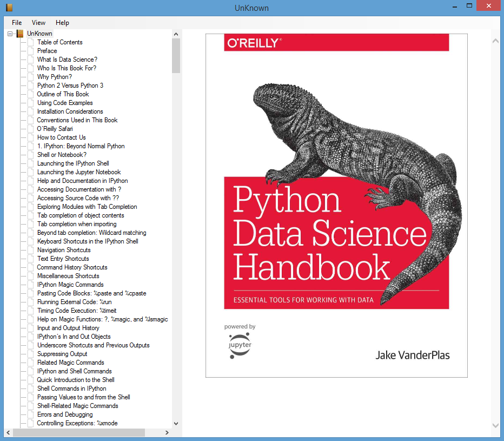Click the book icon beside UnKnown root
The height and width of the screenshot is (441, 504).
(x=20, y=34)
